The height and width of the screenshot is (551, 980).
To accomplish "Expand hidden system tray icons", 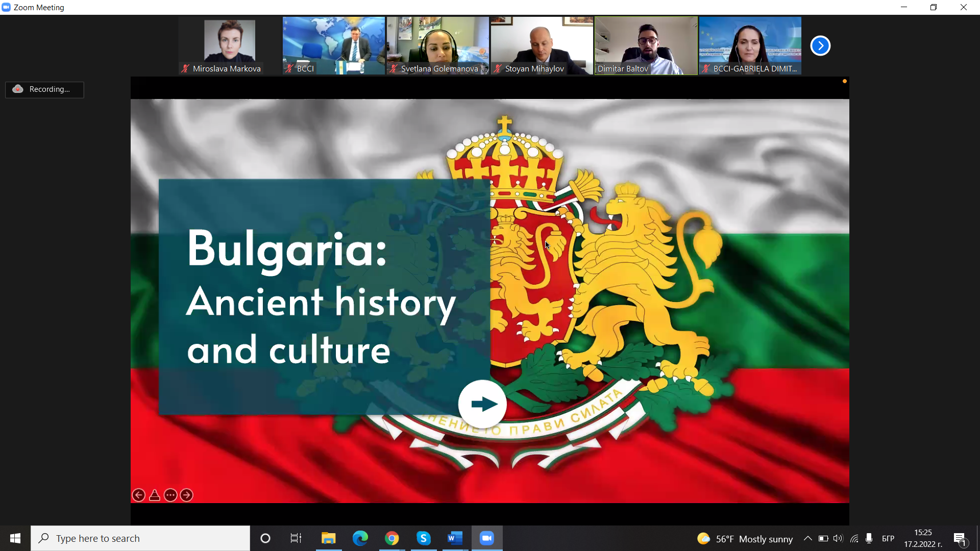I will [807, 538].
